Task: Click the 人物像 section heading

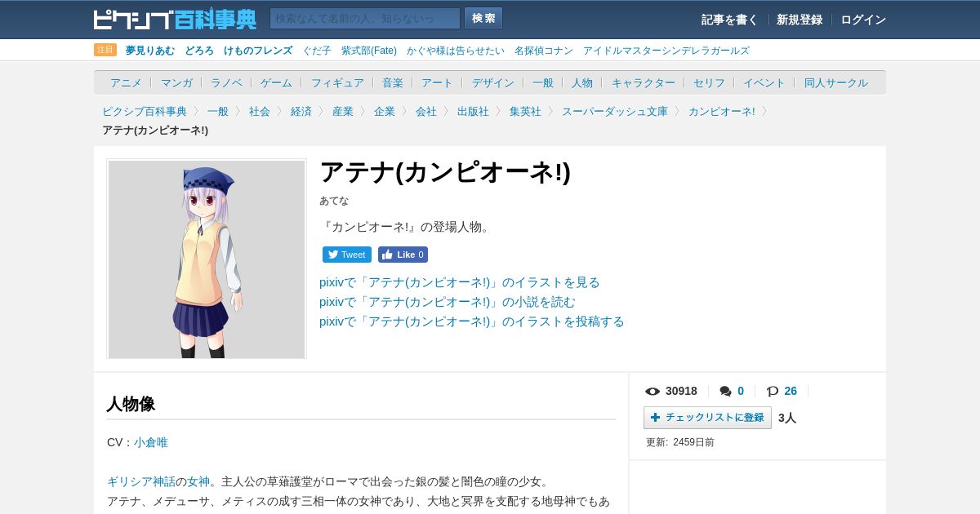Action: [131, 404]
